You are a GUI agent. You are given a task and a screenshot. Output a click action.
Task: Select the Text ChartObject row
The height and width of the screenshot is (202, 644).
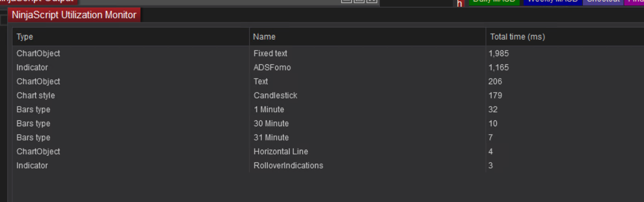261,82
